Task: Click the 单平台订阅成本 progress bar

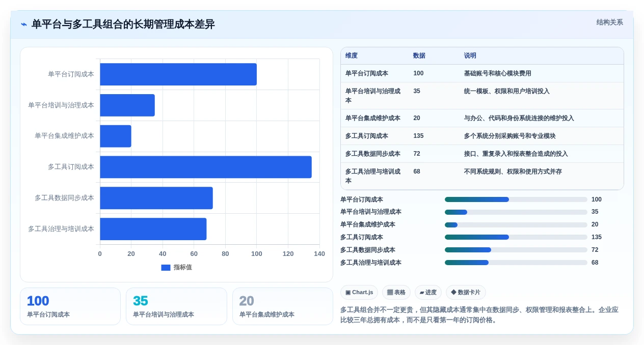Action: point(516,199)
